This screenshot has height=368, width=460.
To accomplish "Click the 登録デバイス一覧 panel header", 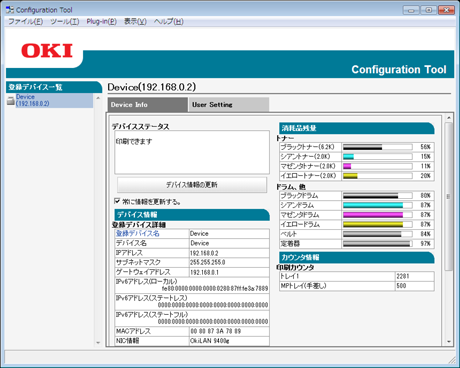I will 54,87.
